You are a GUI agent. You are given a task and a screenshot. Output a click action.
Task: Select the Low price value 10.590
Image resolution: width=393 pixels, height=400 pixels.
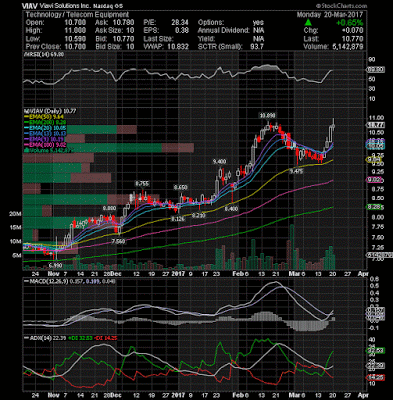pos(74,39)
